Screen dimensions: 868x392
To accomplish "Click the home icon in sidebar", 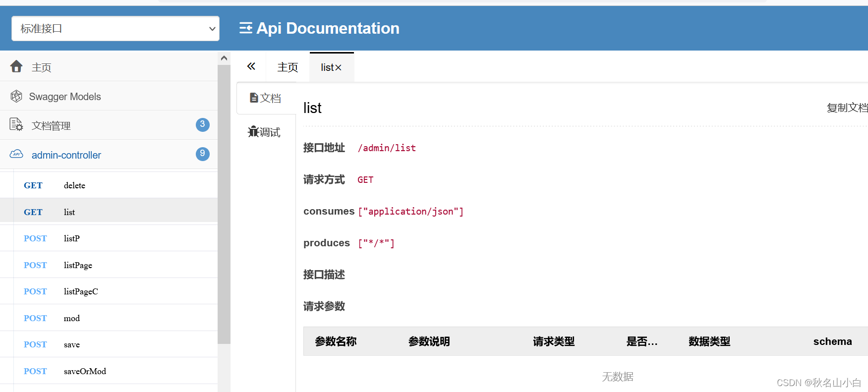I will 16,66.
